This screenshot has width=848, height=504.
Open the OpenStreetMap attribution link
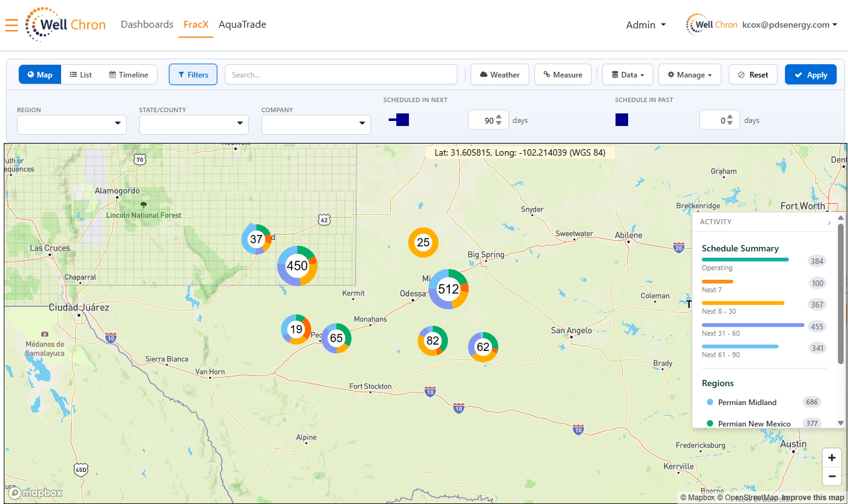[748, 498]
